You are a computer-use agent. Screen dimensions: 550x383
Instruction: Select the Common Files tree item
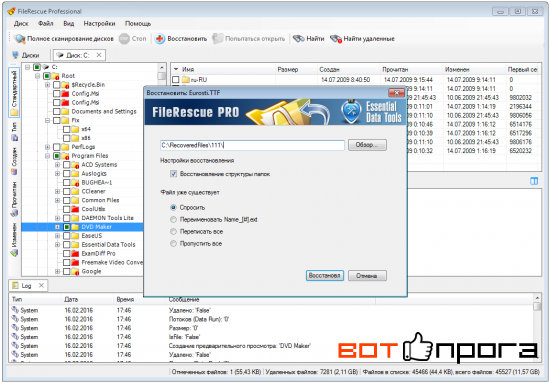100,200
